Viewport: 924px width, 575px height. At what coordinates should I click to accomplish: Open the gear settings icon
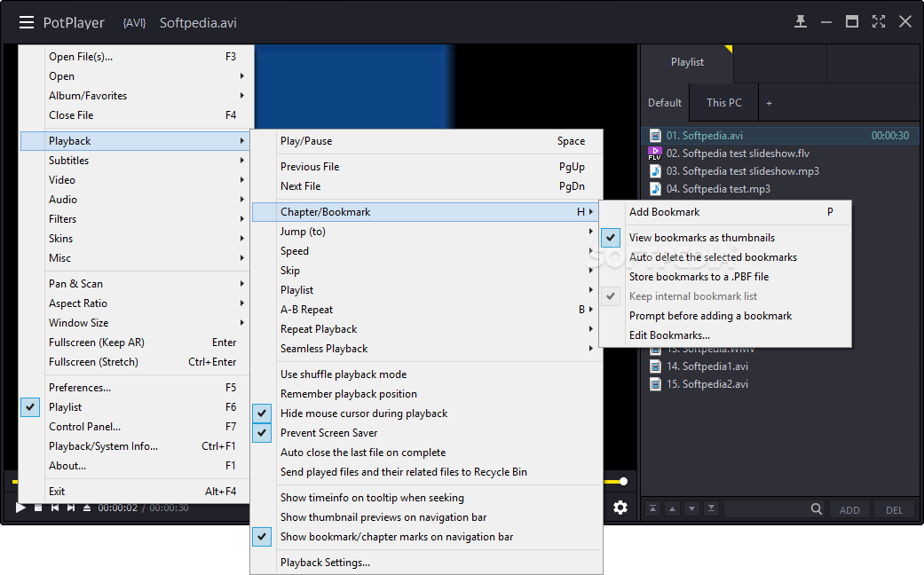pyautogui.click(x=620, y=508)
